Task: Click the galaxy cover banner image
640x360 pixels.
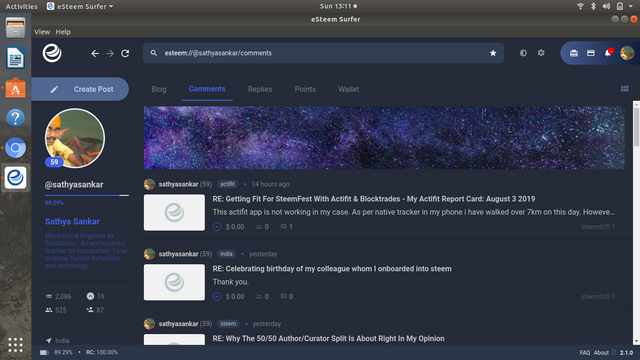Action: tap(384, 138)
